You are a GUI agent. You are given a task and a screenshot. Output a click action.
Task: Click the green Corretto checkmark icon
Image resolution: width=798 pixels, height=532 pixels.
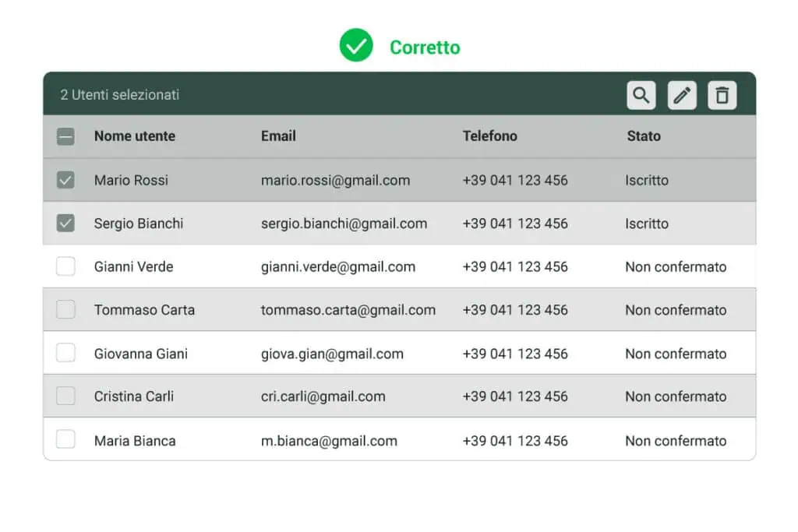tap(356, 46)
